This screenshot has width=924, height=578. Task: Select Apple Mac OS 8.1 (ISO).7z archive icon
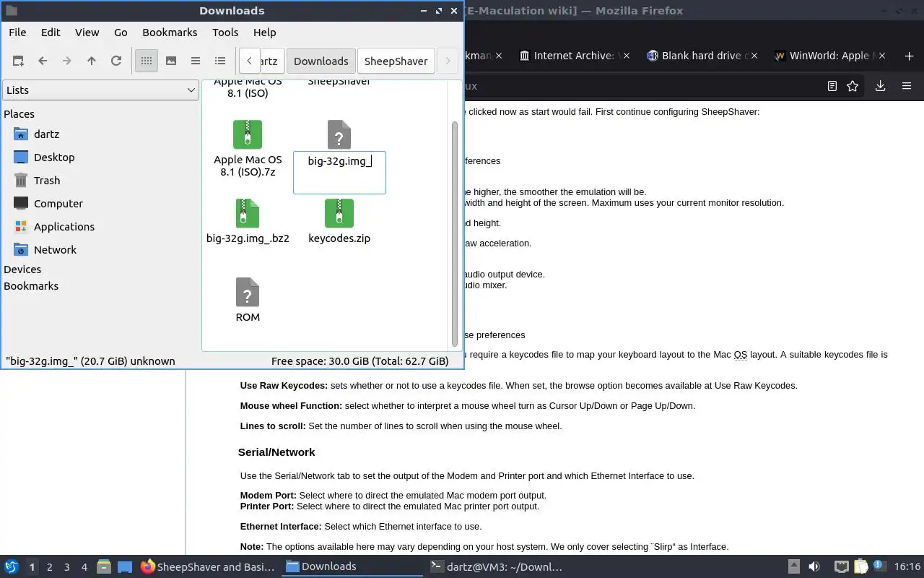click(248, 134)
